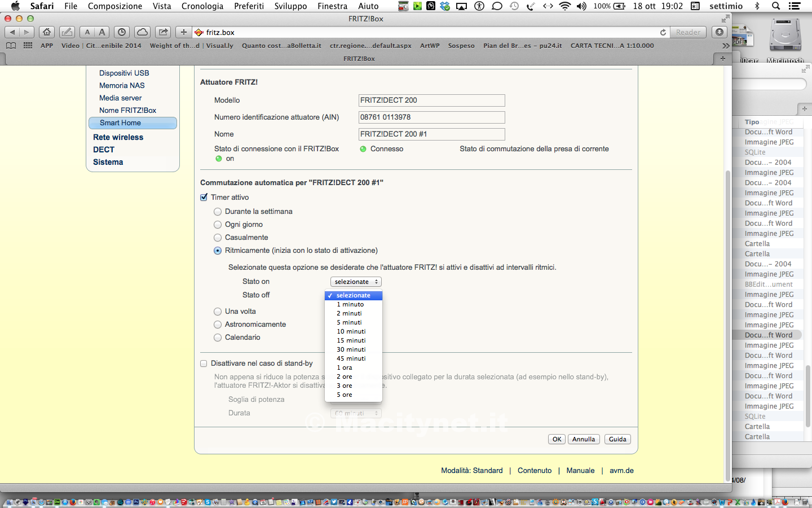
Task: Click the Annulla button
Action: (584, 439)
